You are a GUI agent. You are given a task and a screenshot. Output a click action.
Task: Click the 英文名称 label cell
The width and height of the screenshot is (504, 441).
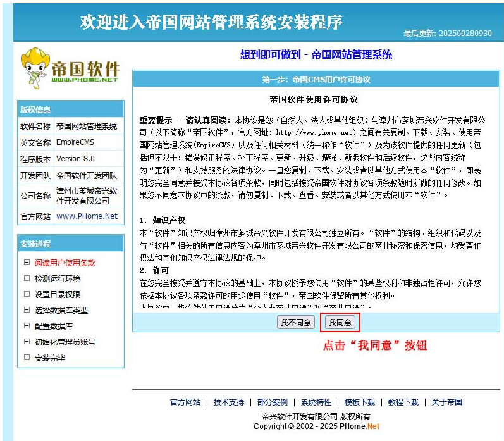[x=35, y=142]
